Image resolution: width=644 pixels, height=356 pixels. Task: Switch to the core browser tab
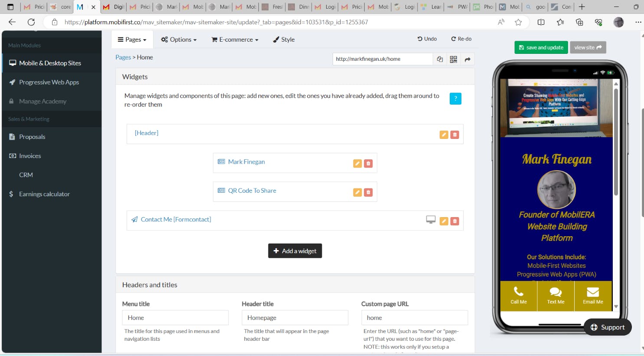click(60, 7)
